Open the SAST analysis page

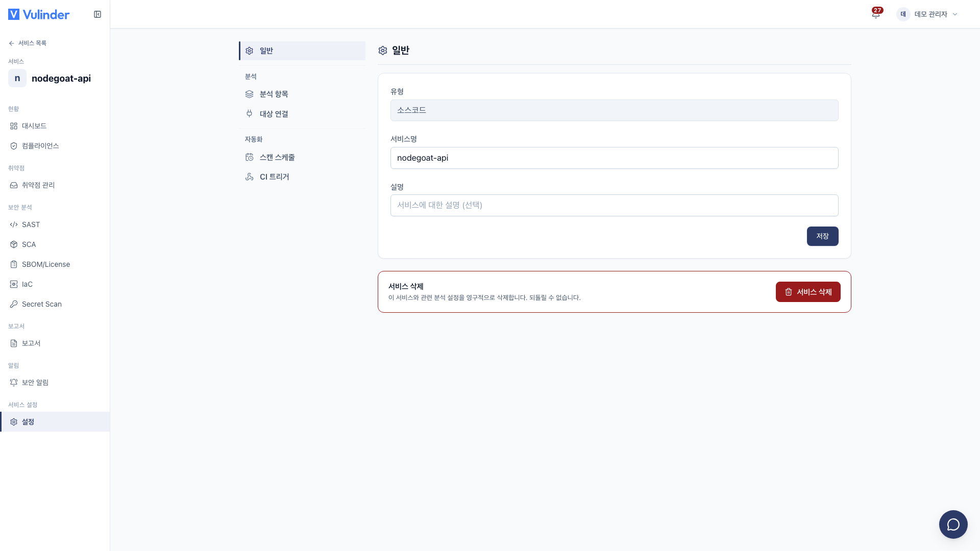55,224
